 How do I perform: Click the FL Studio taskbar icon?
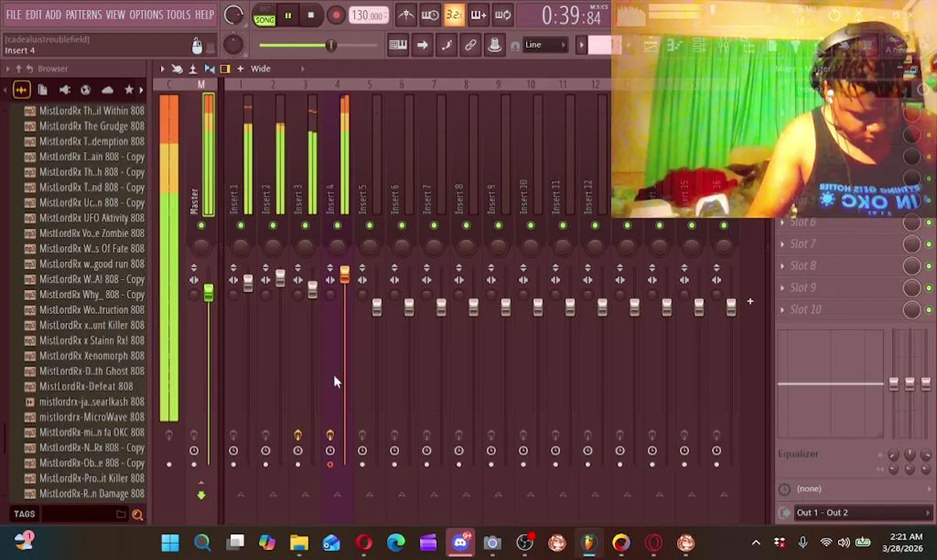(588, 543)
